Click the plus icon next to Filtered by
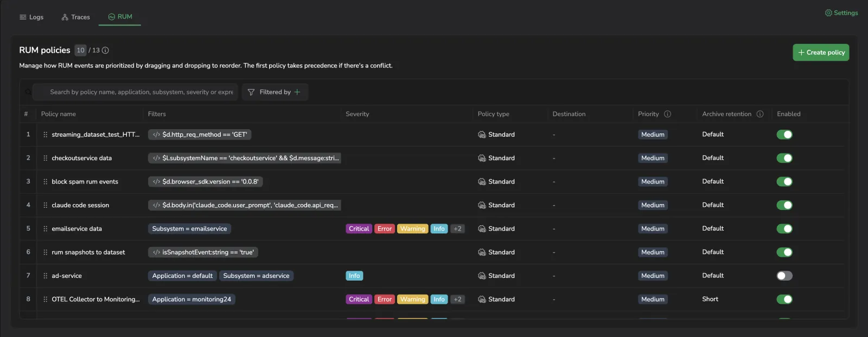Viewport: 868px width, 337px height. click(x=297, y=92)
